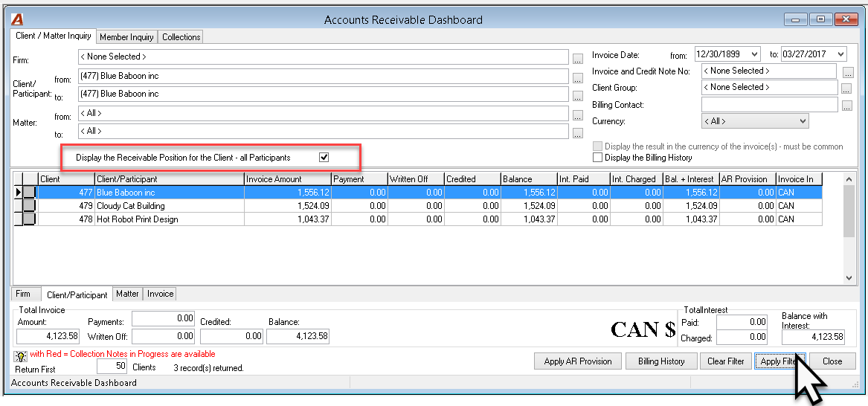Click the Int. Paid column header
Viewport: 868px width, 406px height.
583,179
